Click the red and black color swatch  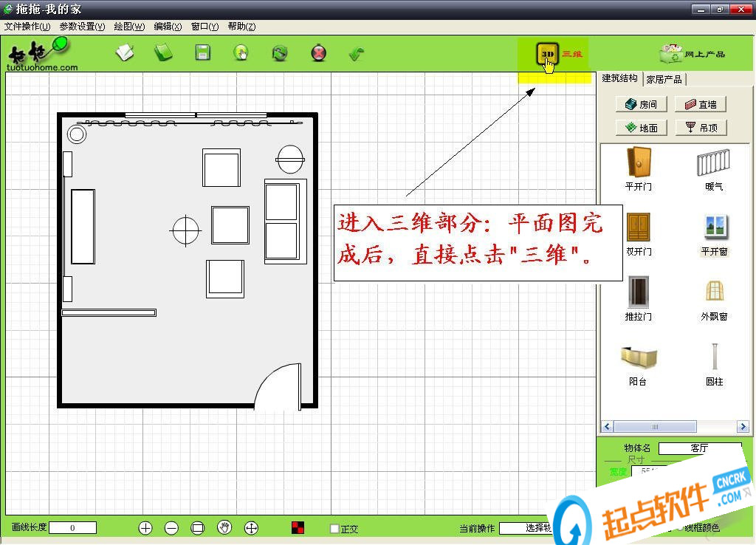298,527
